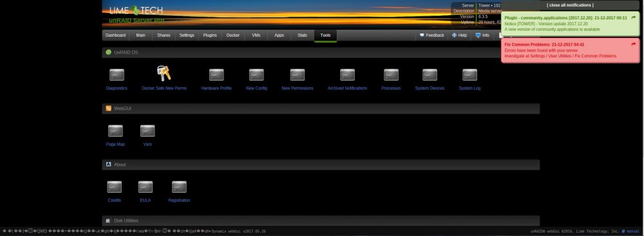
Task: Open the New Config tool icon
Action: [x=256, y=75]
